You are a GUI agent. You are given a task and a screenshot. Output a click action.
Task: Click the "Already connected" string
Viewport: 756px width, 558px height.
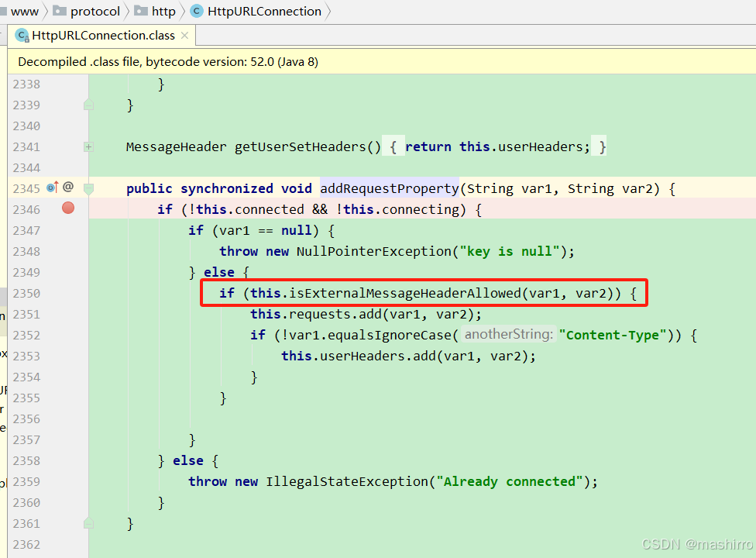click(x=510, y=482)
